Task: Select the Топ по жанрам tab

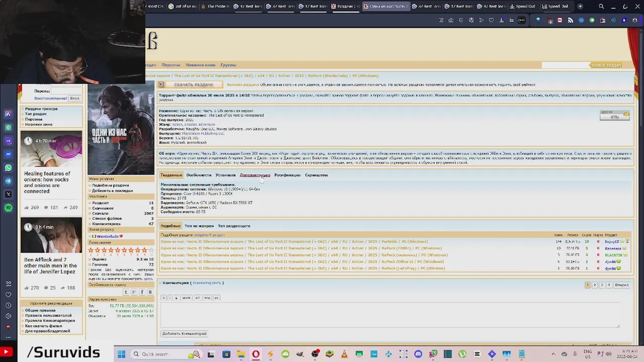Action: 199,226
